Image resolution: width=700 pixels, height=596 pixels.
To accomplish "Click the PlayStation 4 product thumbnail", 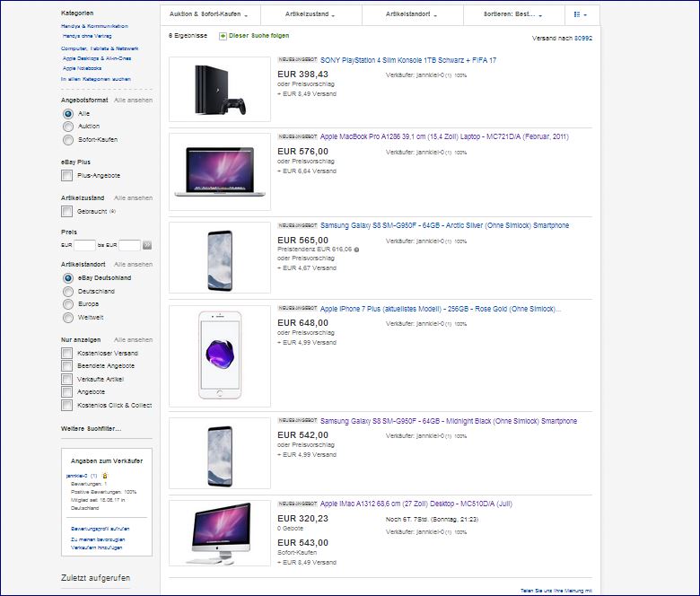I will coord(220,89).
